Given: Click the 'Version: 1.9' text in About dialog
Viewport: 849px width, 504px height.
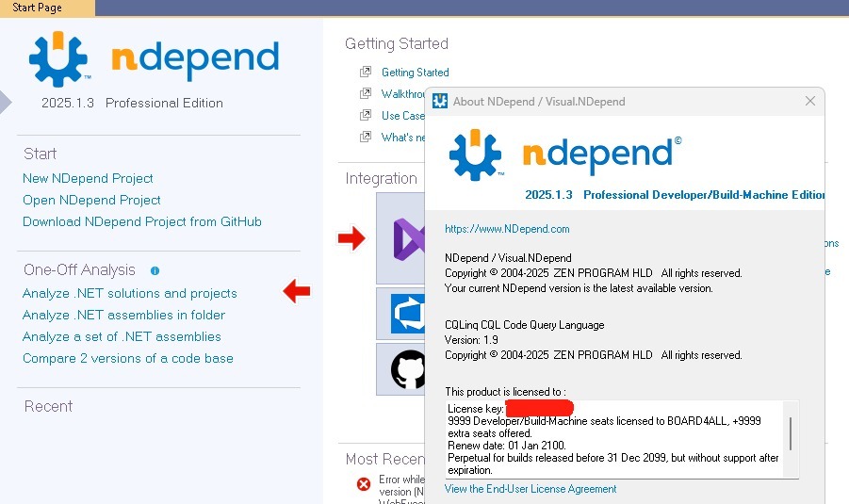Looking at the screenshot, I should [x=471, y=340].
